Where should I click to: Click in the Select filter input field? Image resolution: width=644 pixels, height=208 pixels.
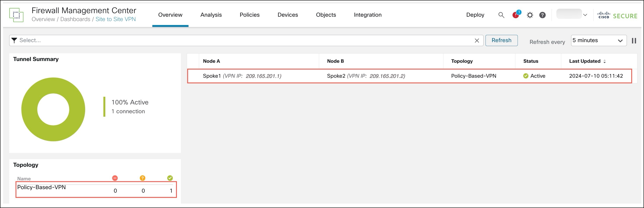246,41
